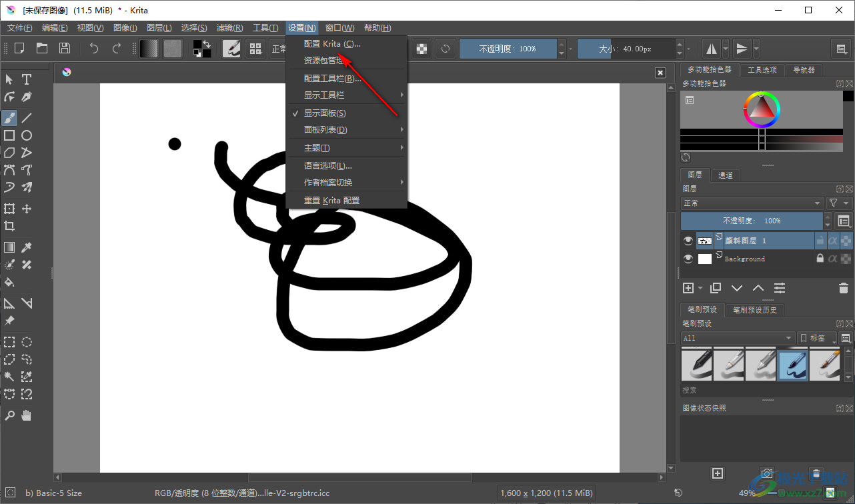This screenshot has height=504, width=855.
Task: Select the Move tool
Action: tap(27, 209)
